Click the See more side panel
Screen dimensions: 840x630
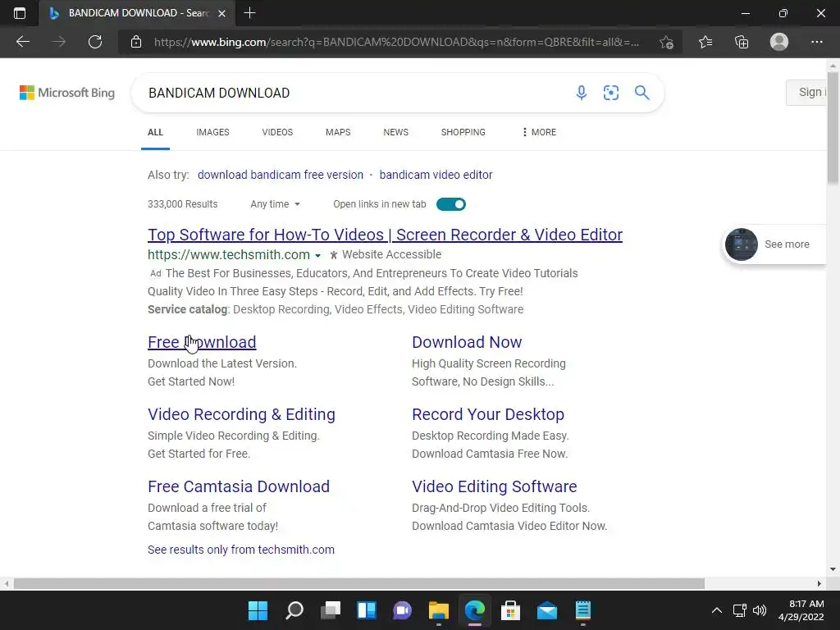pos(774,244)
